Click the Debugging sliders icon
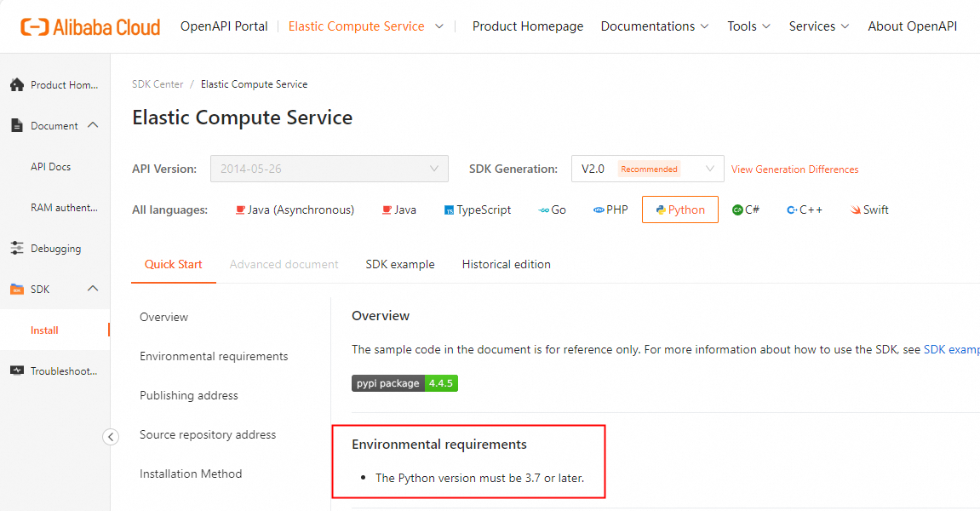The height and width of the screenshot is (511, 980). [16, 249]
